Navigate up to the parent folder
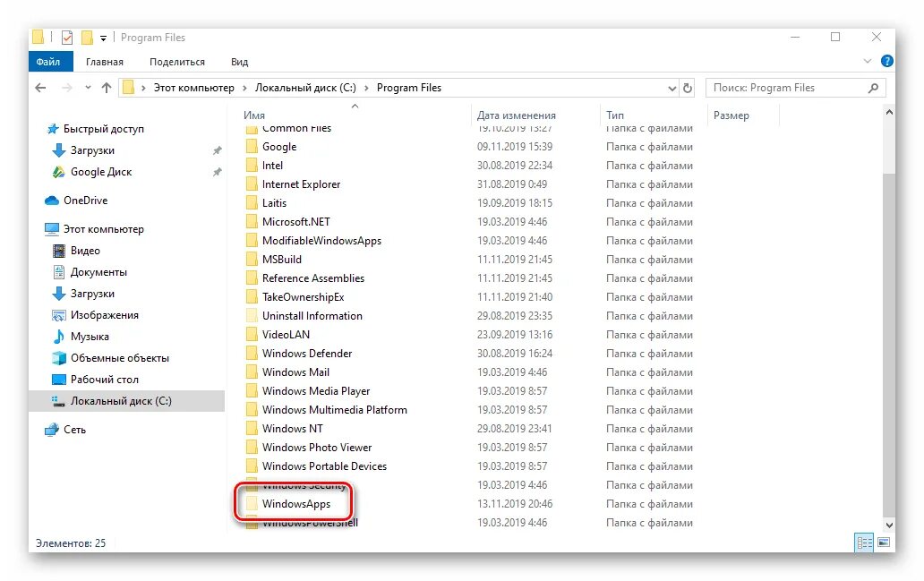 tap(106, 87)
